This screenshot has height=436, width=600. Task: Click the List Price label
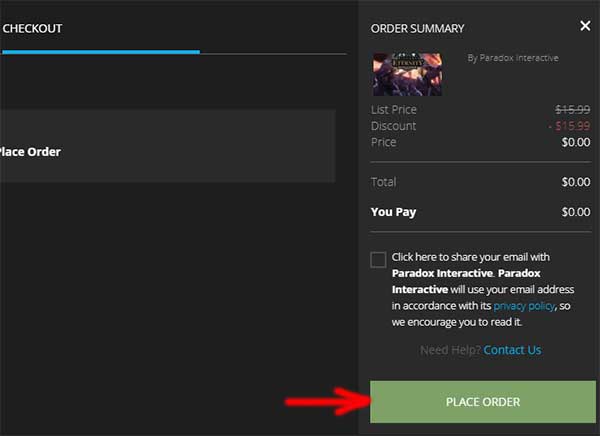click(394, 110)
